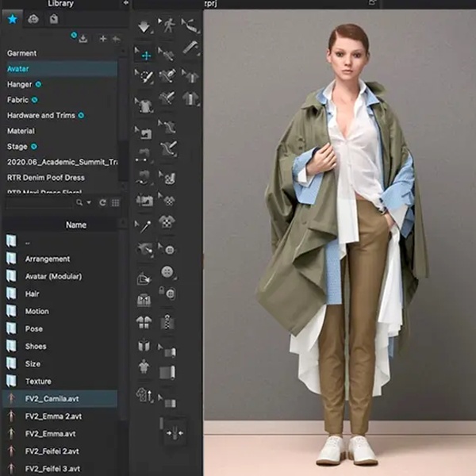Screen dimensions: 476x476
Task: Select the checkered shirt texture tool without arrow
Action: coord(167,221)
